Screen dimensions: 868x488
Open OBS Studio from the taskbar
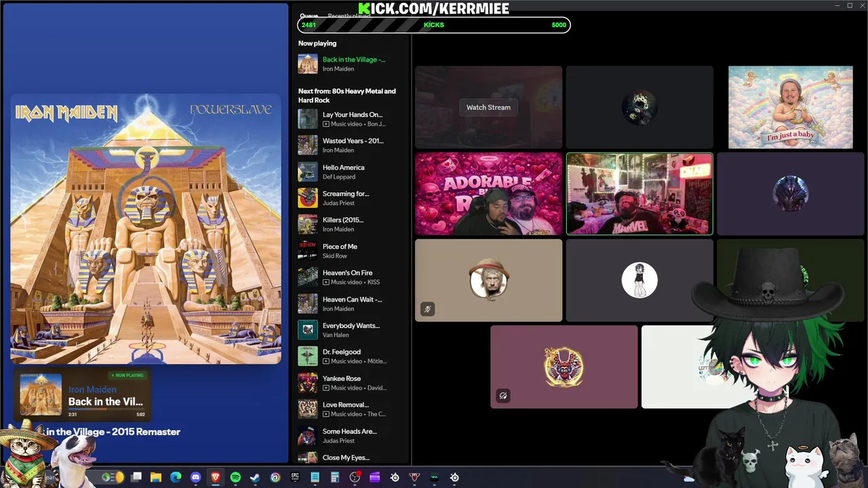[x=355, y=477]
